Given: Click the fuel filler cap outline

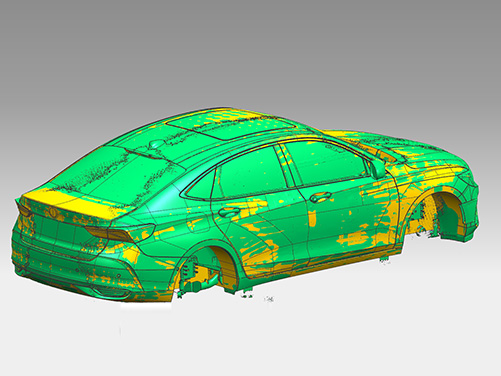Looking at the screenshot, I should (x=197, y=222).
